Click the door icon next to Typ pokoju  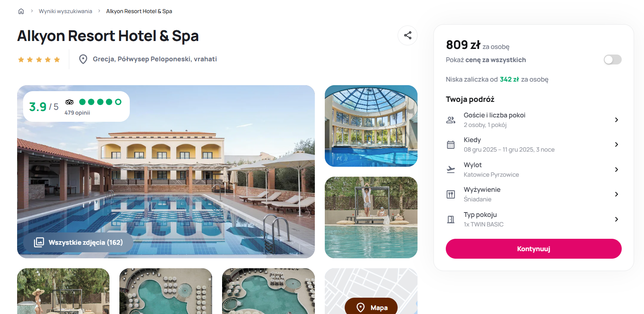tap(451, 219)
